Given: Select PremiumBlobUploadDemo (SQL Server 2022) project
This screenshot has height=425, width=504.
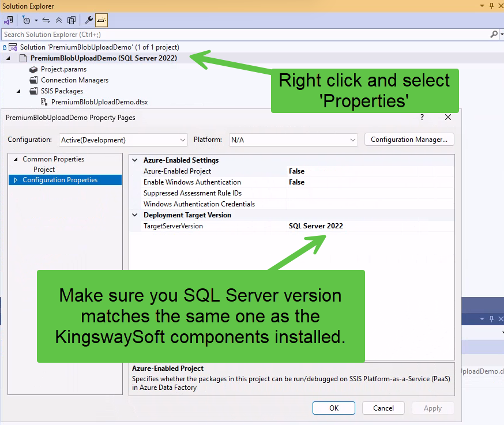Looking at the screenshot, I should [x=103, y=58].
